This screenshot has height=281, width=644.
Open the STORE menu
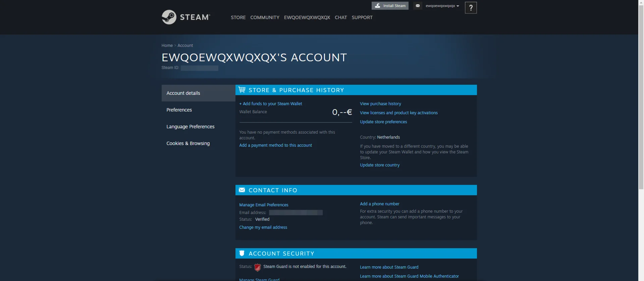tap(238, 17)
